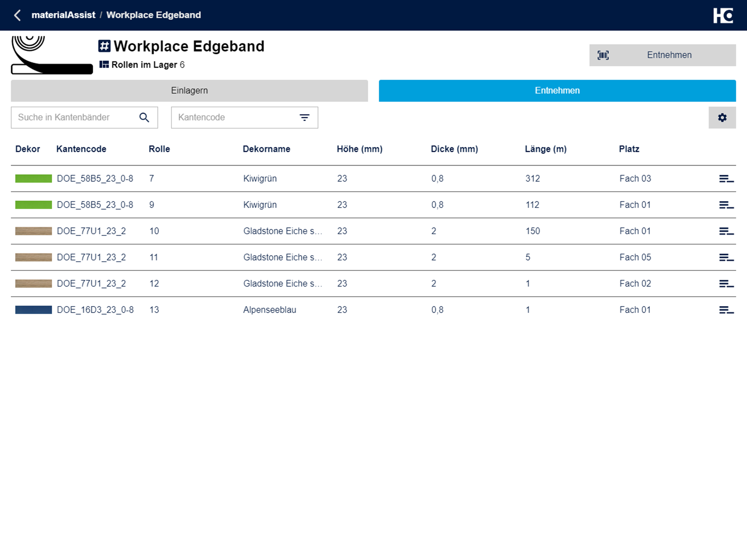This screenshot has width=747, height=560.
Task: Open details icon for roll 7
Action: tap(726, 179)
